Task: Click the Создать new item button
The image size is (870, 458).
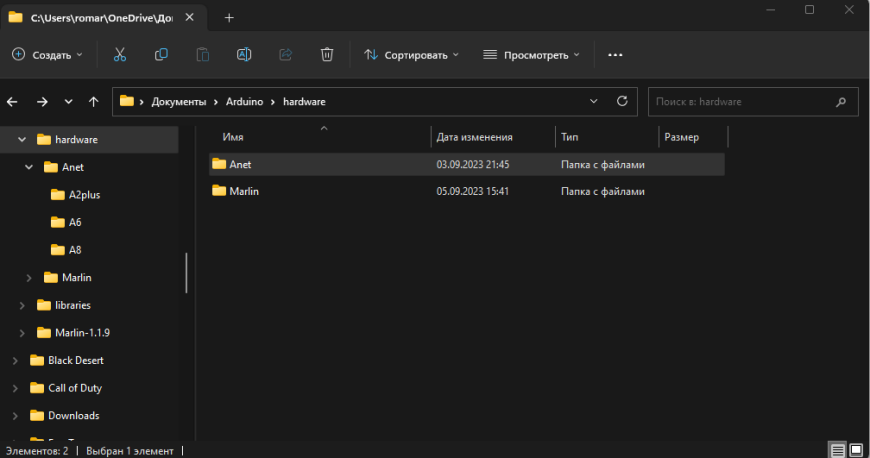Action: tap(47, 55)
